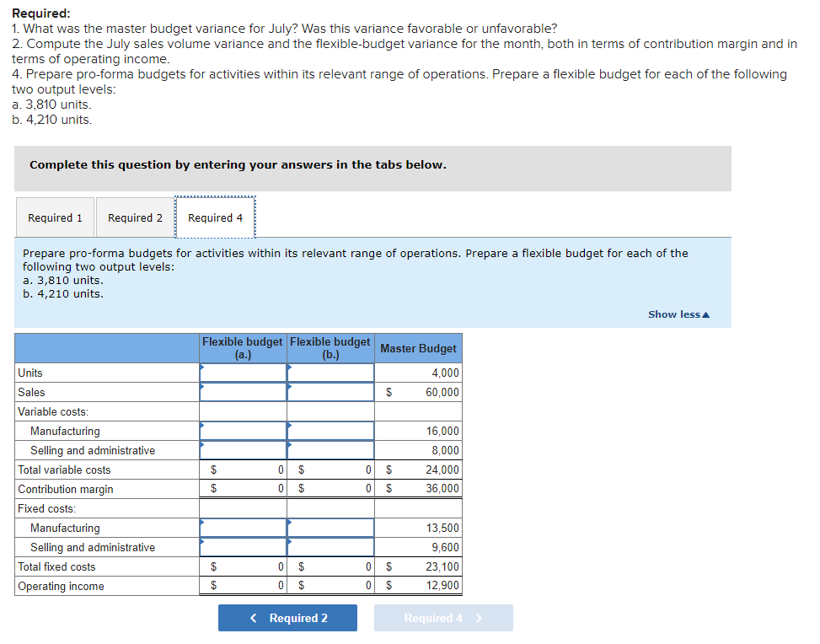Click the Total variable costs 0 in column (a.)
Screen dimensions: 820x644
tap(281, 470)
